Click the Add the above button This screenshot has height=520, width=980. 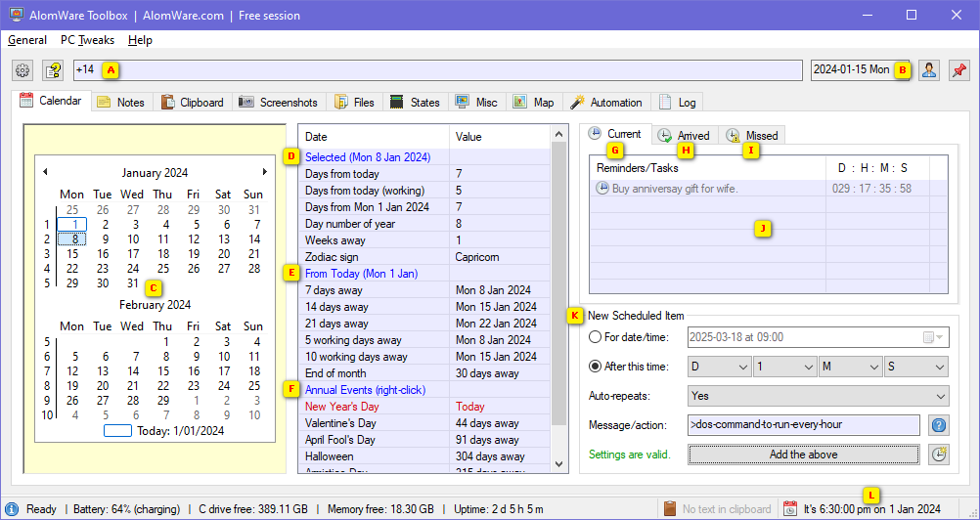pyautogui.click(x=803, y=455)
